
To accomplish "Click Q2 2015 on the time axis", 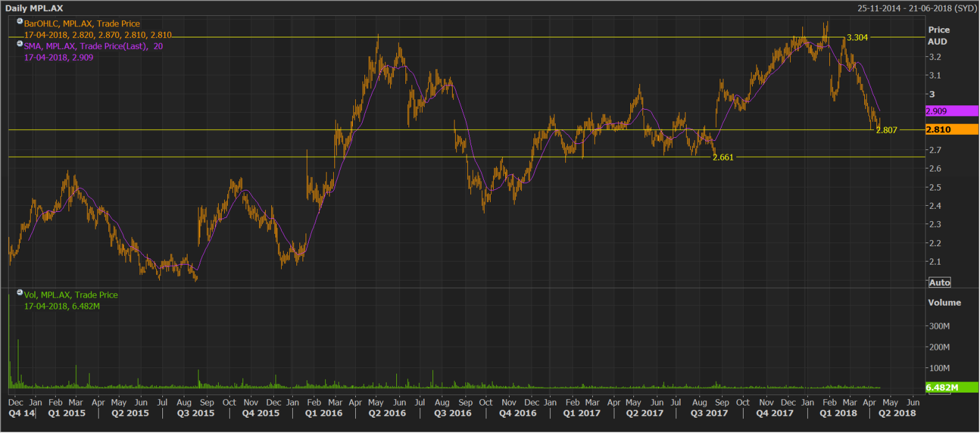I will click(x=130, y=413).
